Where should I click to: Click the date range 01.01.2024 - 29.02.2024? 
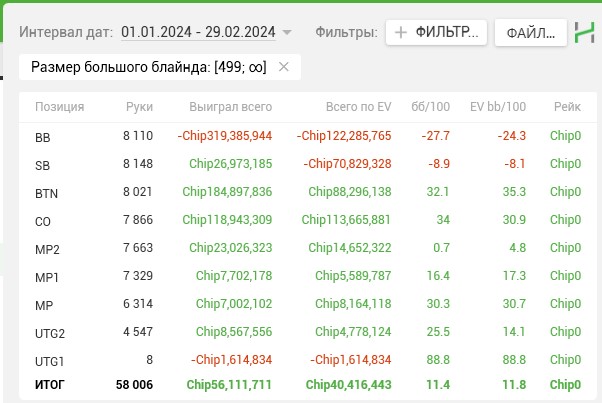click(x=198, y=32)
